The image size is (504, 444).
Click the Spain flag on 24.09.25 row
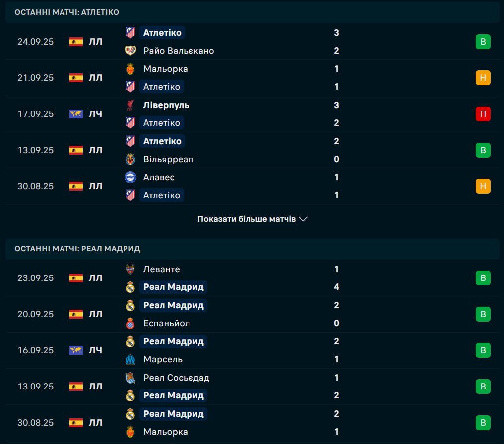point(76,42)
